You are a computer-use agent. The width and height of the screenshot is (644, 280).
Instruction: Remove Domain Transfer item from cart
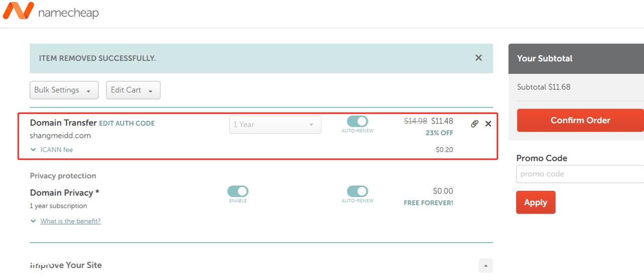[x=488, y=124]
